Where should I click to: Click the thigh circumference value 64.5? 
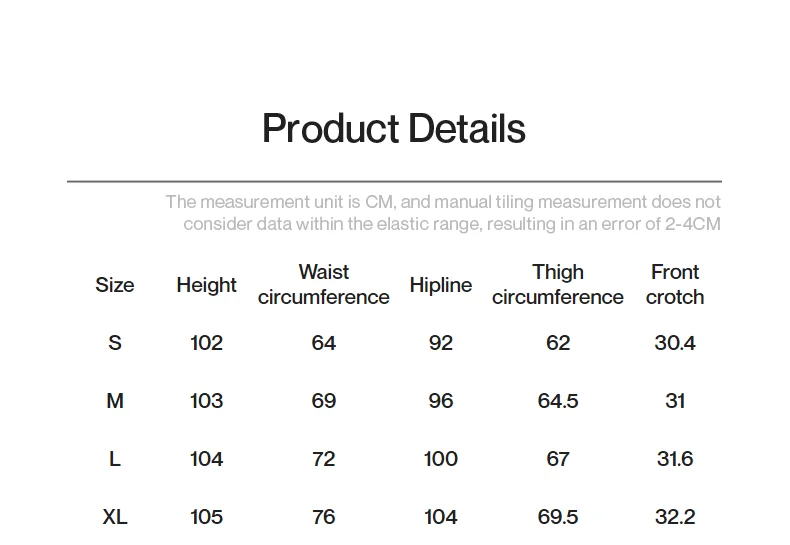coord(558,401)
